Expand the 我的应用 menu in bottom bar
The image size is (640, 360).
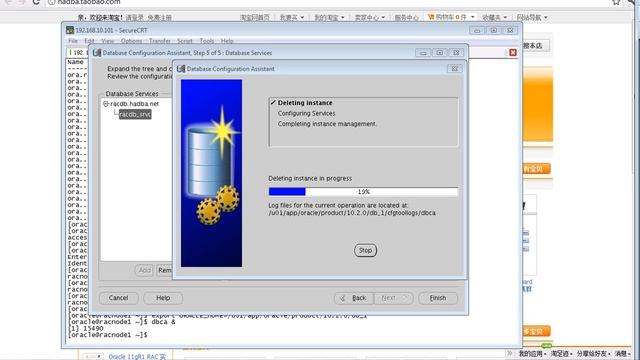point(532,353)
